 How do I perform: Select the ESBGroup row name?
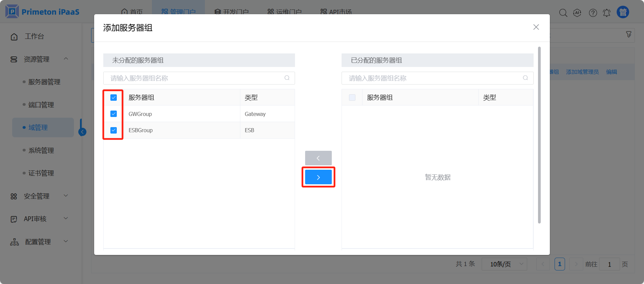(x=140, y=130)
